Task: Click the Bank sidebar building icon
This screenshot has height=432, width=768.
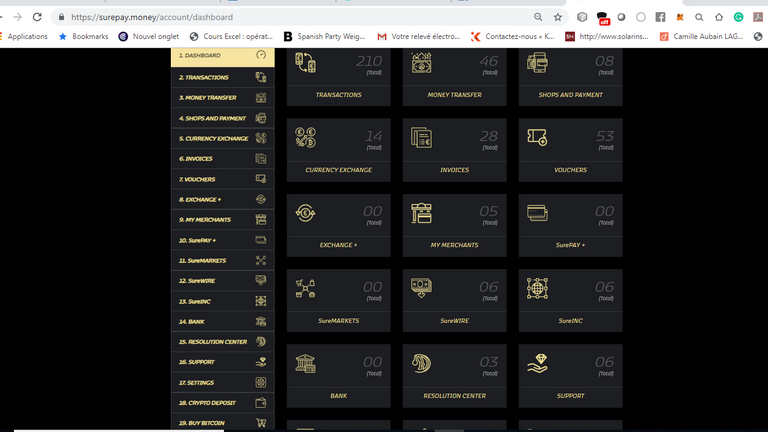Action: [x=261, y=321]
